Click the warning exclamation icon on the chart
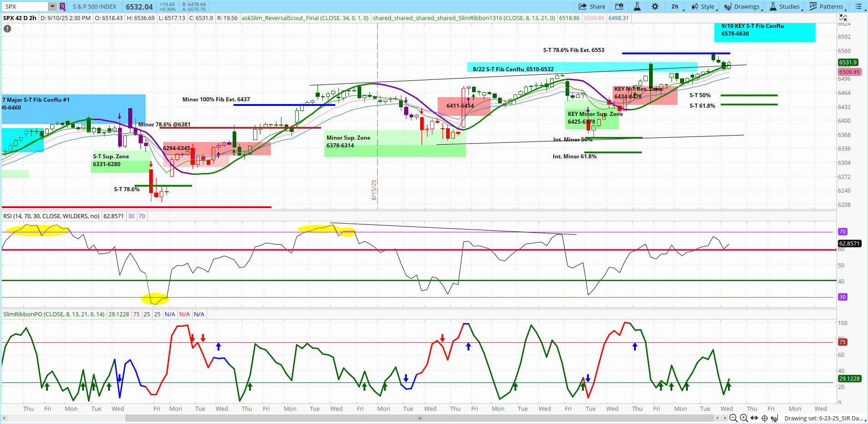This screenshot has height=424, width=868. tap(7, 28)
